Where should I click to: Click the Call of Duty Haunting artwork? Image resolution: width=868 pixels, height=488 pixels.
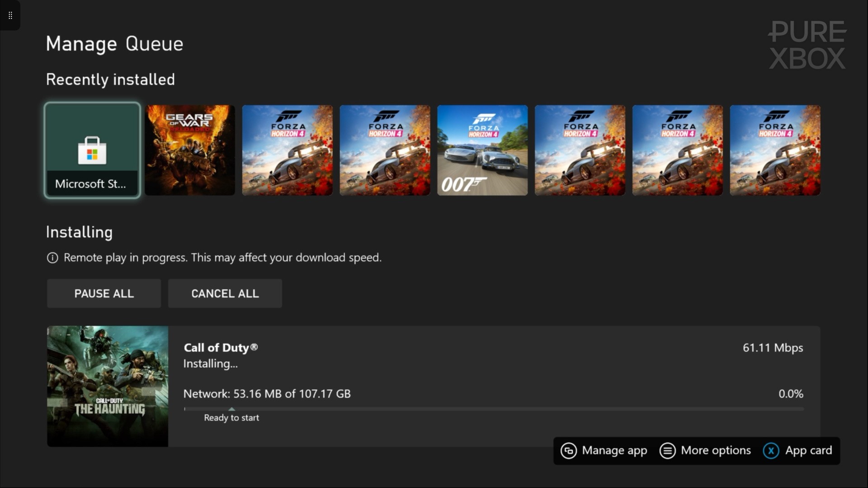108,386
